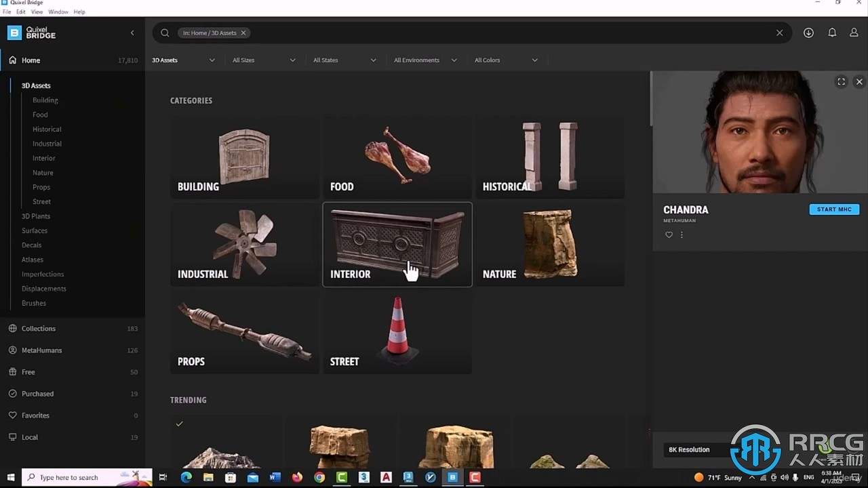Screen dimensions: 868x488
Task: Open the All Colors filter dropdown
Action: (506, 60)
